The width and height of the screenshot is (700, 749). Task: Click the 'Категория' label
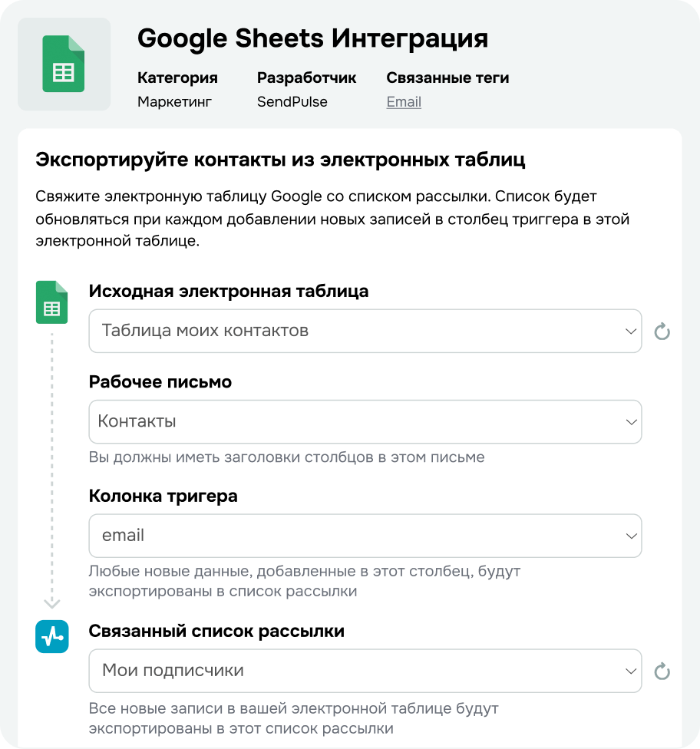[x=177, y=78]
